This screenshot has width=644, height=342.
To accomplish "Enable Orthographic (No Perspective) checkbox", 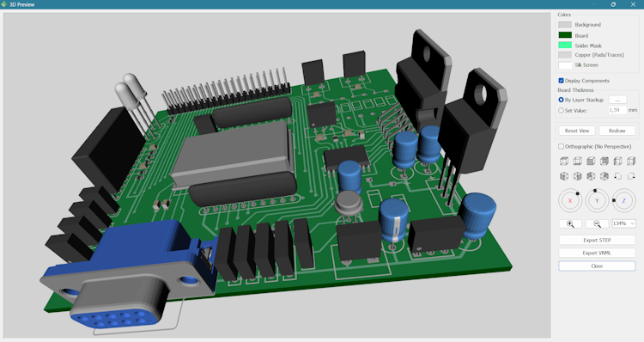I will tap(561, 146).
